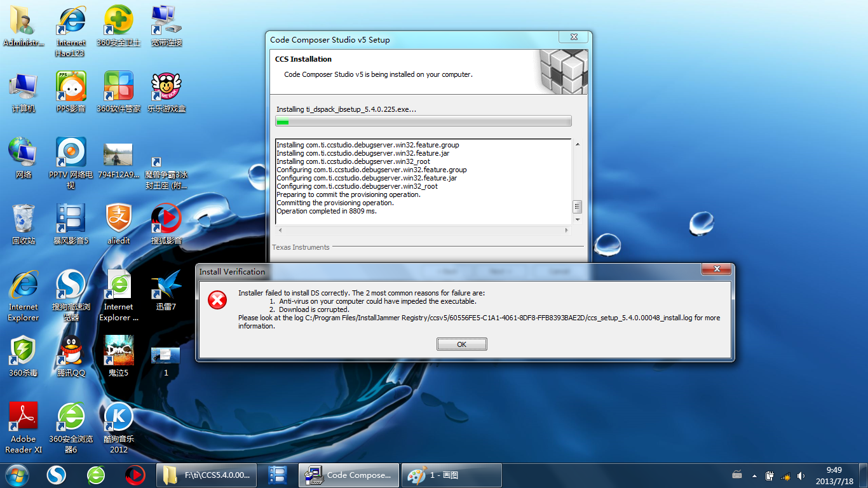Launch the 暴风影音5 desktop shortcut
Viewport: 868px width, 488px height.
coord(71,224)
